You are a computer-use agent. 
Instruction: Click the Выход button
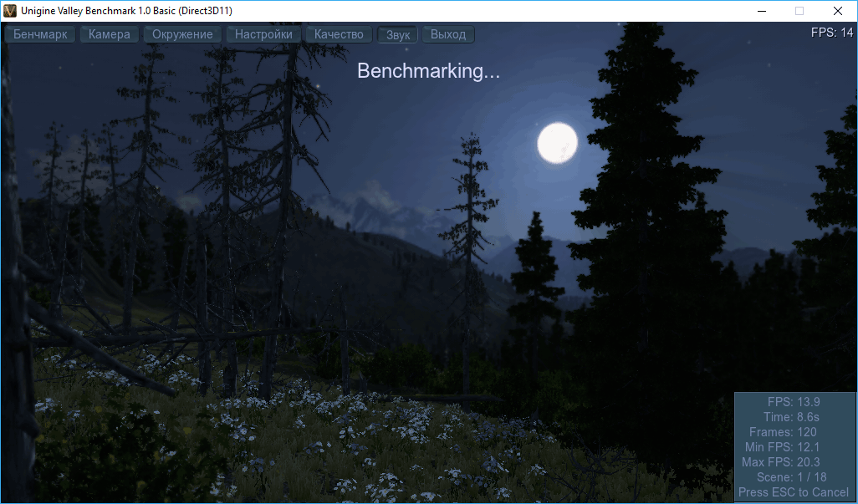coord(448,34)
